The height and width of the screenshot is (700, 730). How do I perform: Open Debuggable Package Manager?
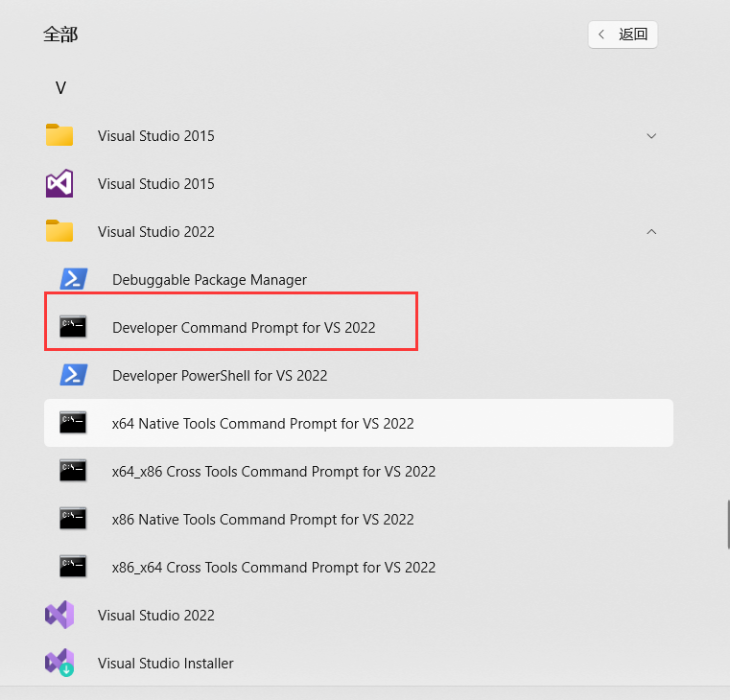pyautogui.click(x=209, y=280)
